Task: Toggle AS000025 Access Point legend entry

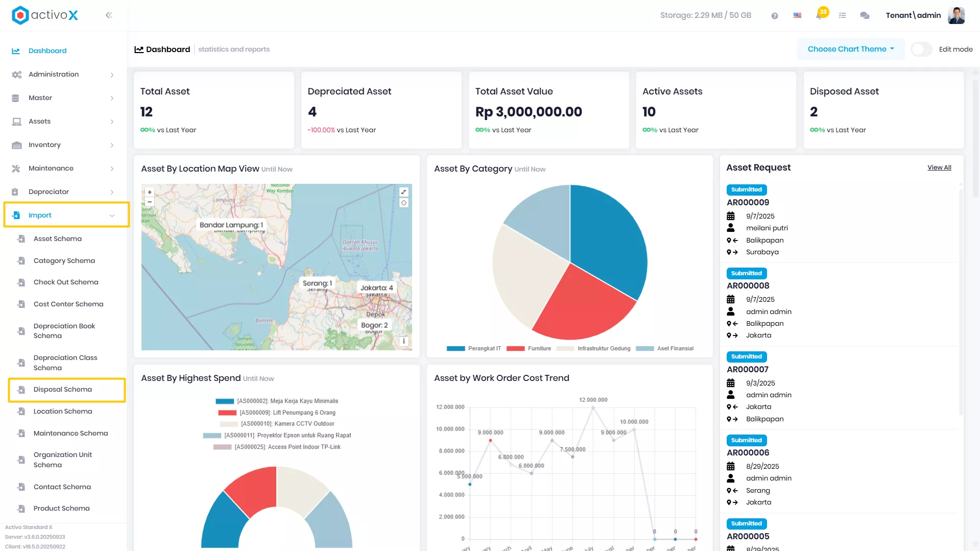Action: point(277,447)
